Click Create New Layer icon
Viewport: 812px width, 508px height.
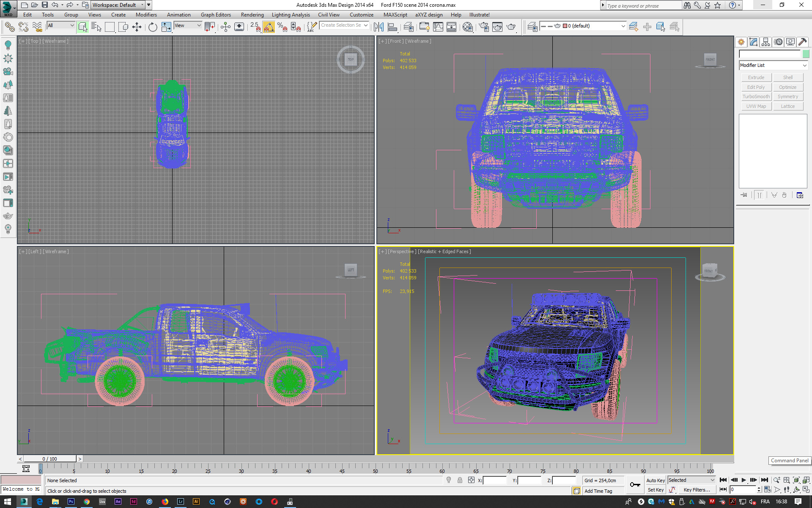633,27
